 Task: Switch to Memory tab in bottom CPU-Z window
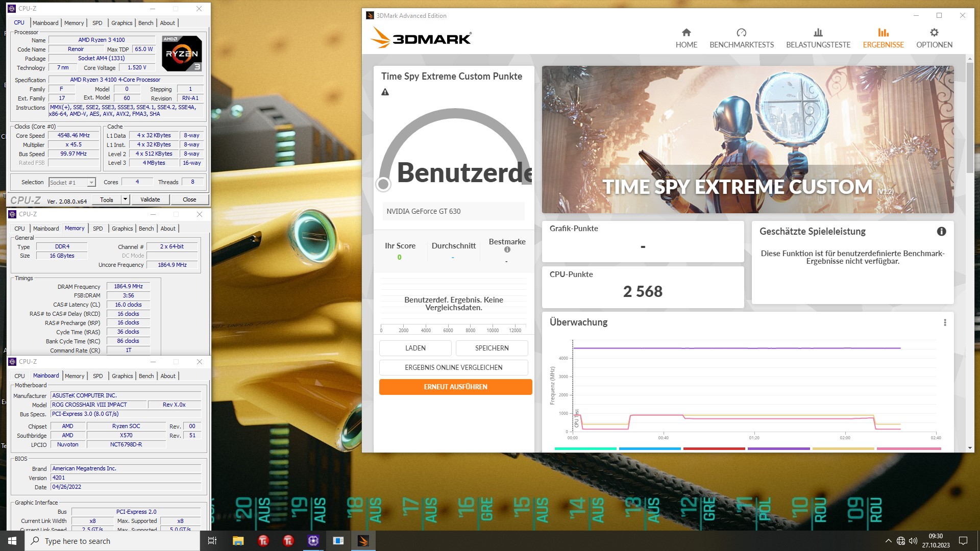tap(75, 376)
